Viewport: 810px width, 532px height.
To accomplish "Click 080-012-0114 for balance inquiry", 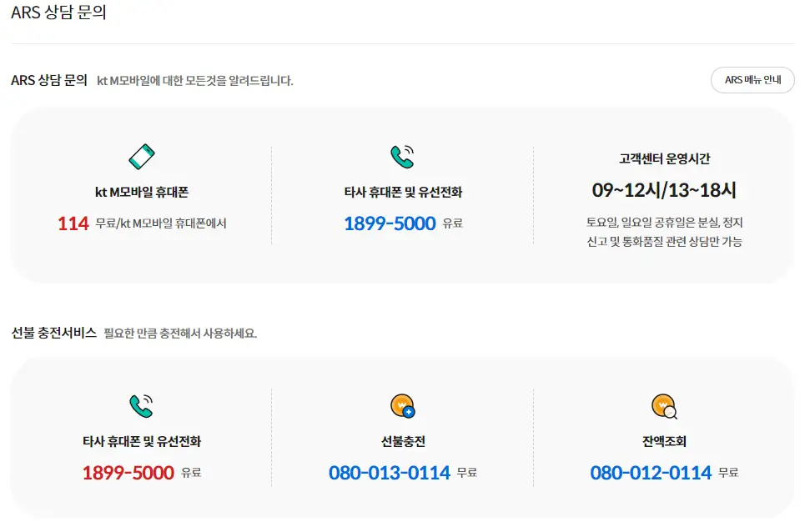I will pyautogui.click(x=652, y=472).
